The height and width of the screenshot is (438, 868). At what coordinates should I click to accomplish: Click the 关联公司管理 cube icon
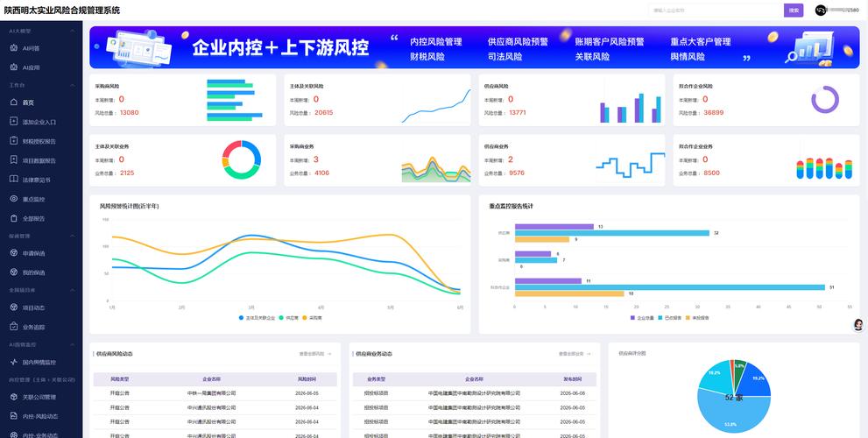click(14, 397)
